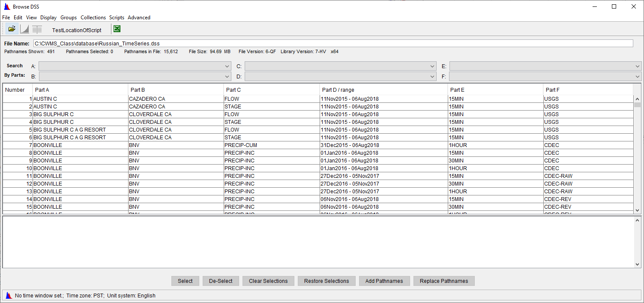Click the Select button
The height and width of the screenshot is (303, 644).
click(x=185, y=281)
